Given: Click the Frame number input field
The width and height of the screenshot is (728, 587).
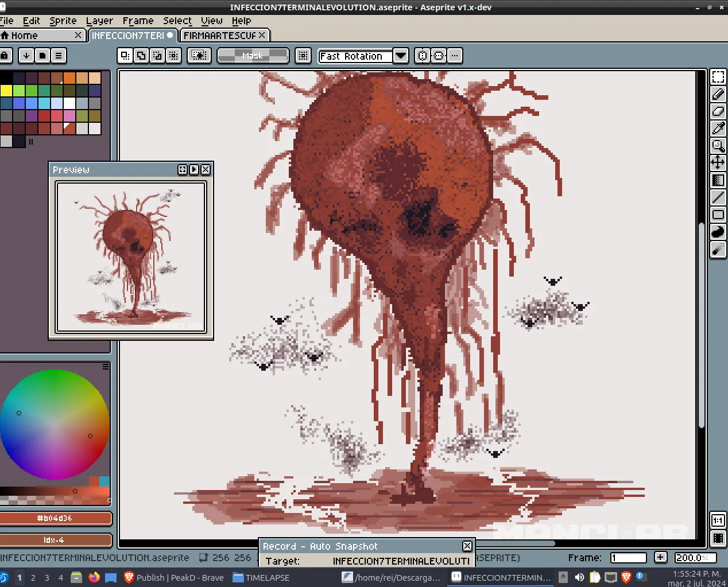Looking at the screenshot, I should point(629,558).
